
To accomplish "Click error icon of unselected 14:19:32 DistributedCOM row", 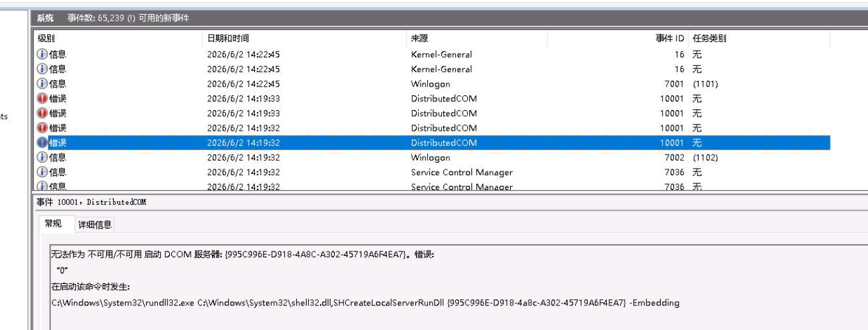I will 42,128.
